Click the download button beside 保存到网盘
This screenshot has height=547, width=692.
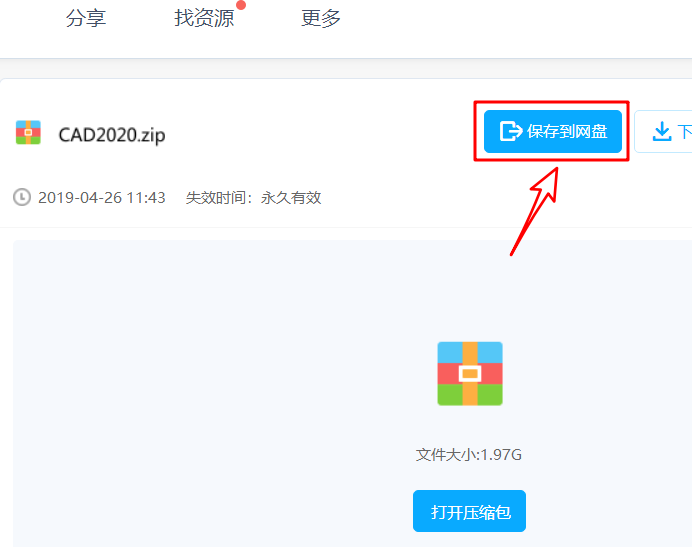(664, 132)
